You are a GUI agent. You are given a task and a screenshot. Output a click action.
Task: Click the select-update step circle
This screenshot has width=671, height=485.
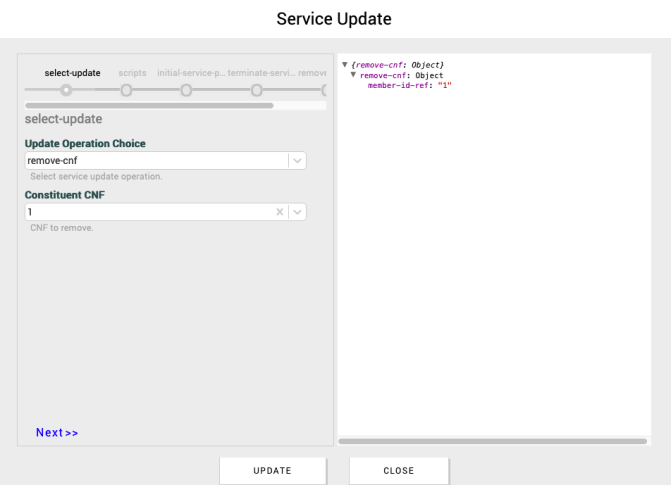pyautogui.click(x=66, y=90)
